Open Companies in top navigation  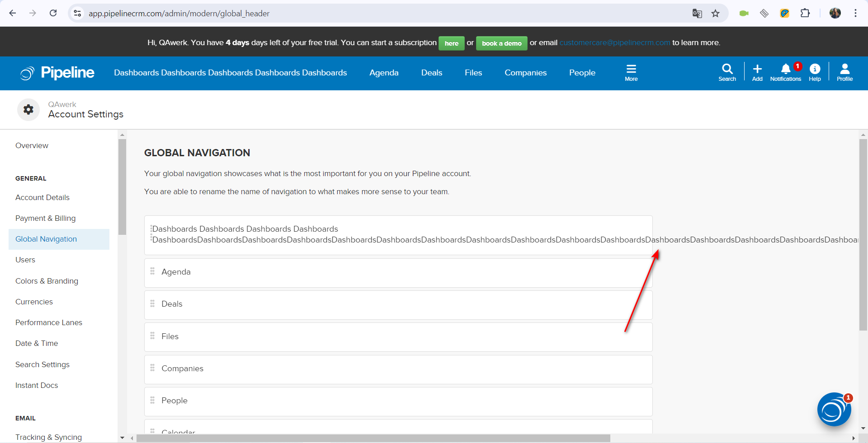click(x=526, y=73)
